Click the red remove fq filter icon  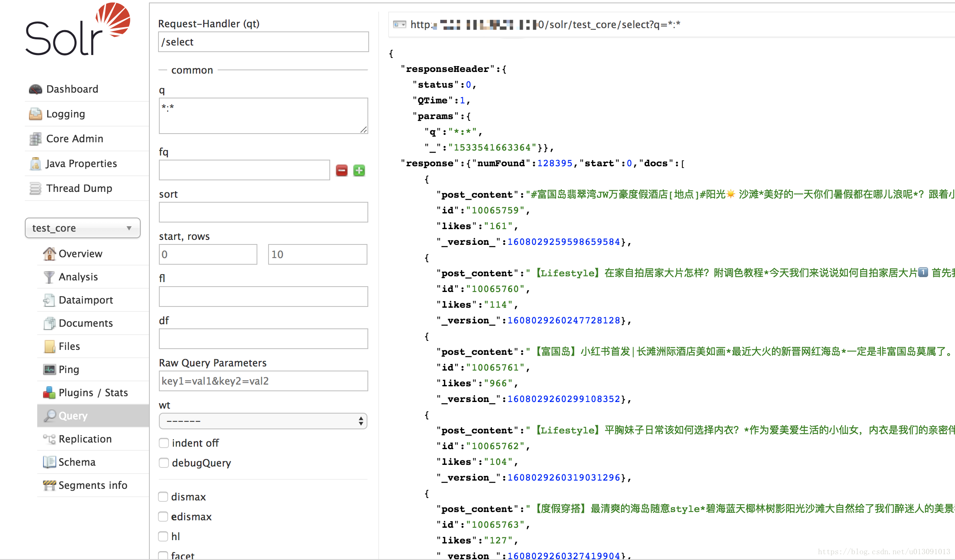click(x=341, y=170)
